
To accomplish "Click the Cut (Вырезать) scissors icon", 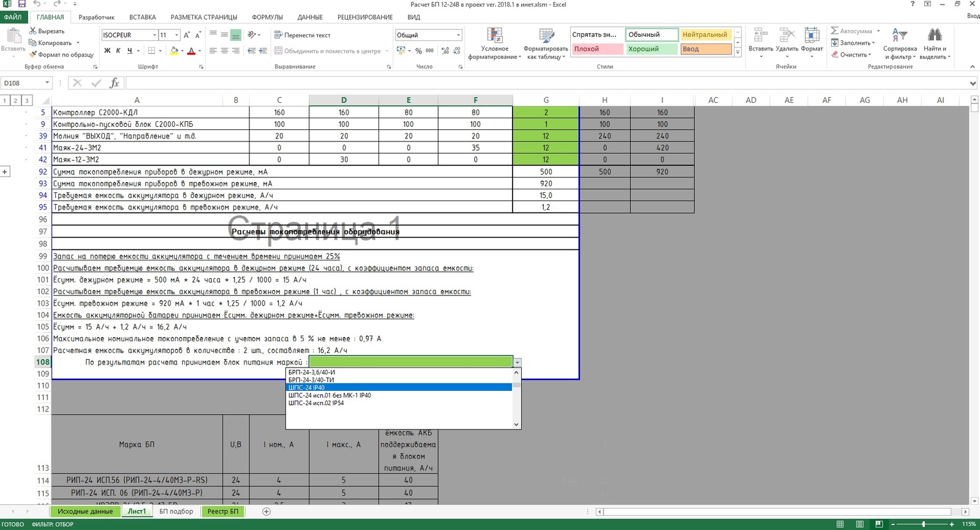I will [33, 31].
